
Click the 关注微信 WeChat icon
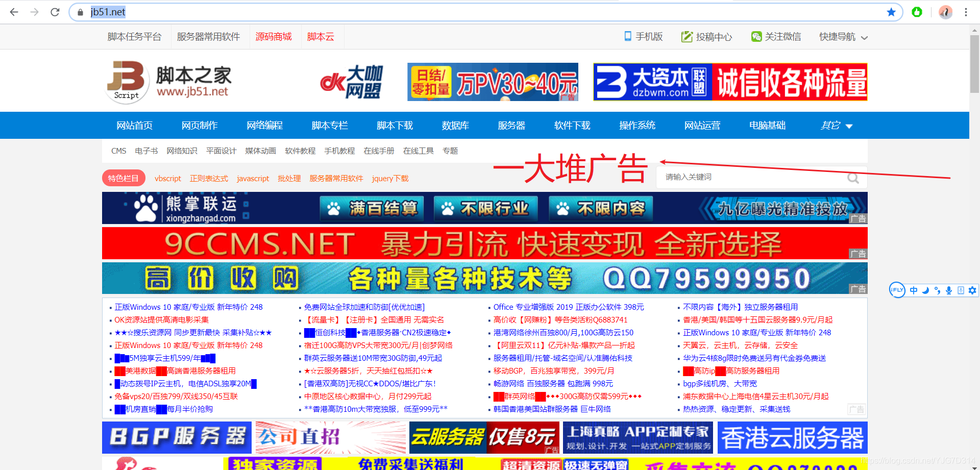pyautogui.click(x=756, y=36)
